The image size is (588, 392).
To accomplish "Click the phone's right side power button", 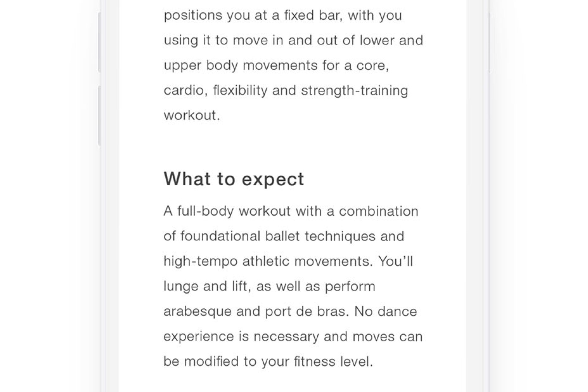I will tap(490, 43).
